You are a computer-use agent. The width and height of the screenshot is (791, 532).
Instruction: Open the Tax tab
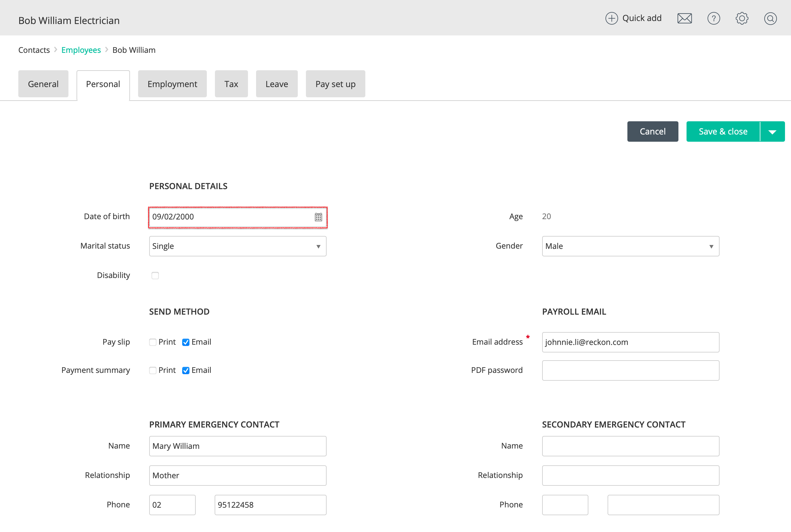[x=231, y=84]
